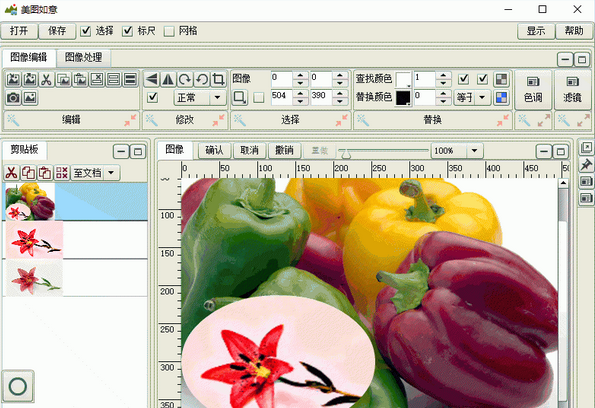Viewport: 595px width, 408px height.
Task: Click the rectangle selection shape icon
Action: [x=240, y=98]
